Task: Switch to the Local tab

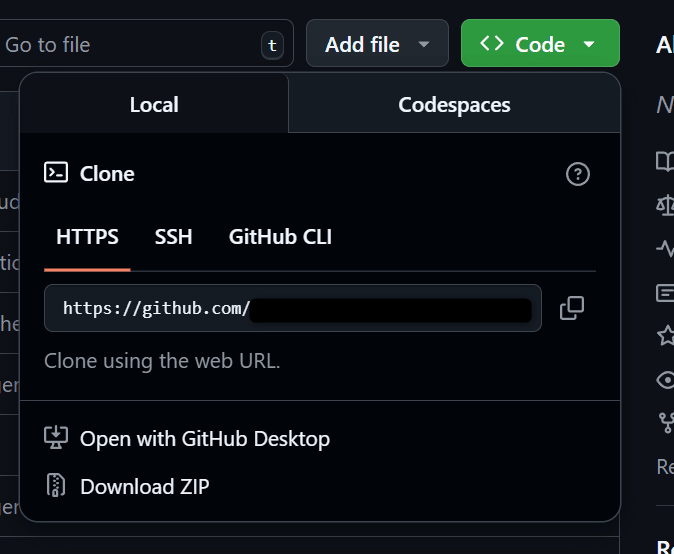Action: (x=154, y=103)
